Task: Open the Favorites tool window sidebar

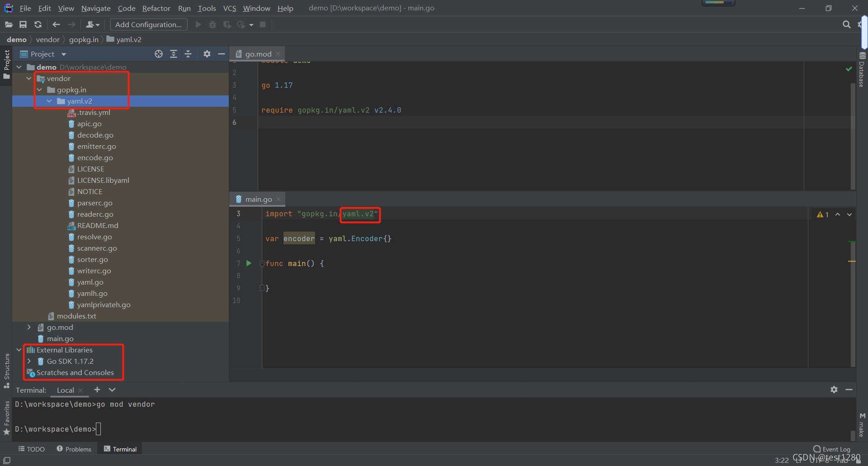Action: coord(6,418)
